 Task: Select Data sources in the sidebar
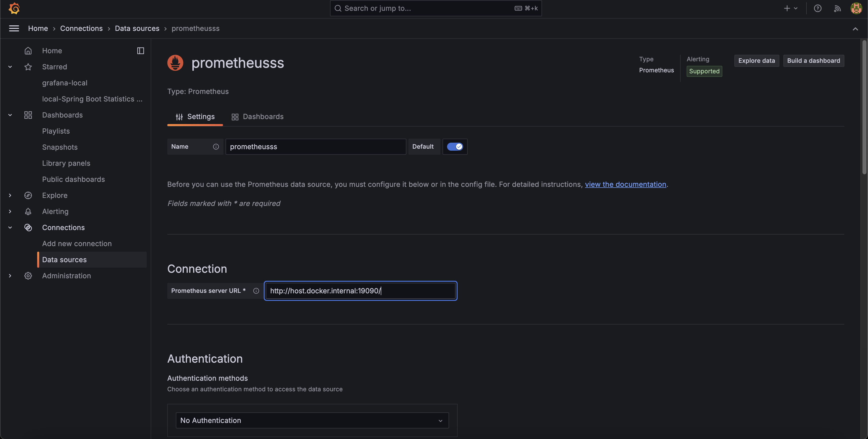click(x=92, y=260)
